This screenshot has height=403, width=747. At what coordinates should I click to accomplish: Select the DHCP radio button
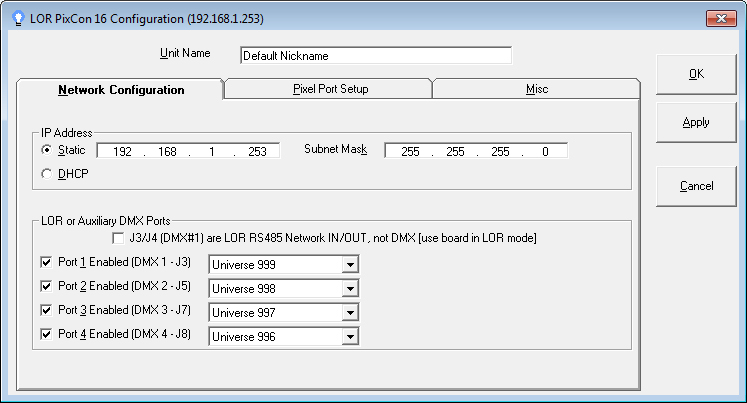click(x=46, y=173)
